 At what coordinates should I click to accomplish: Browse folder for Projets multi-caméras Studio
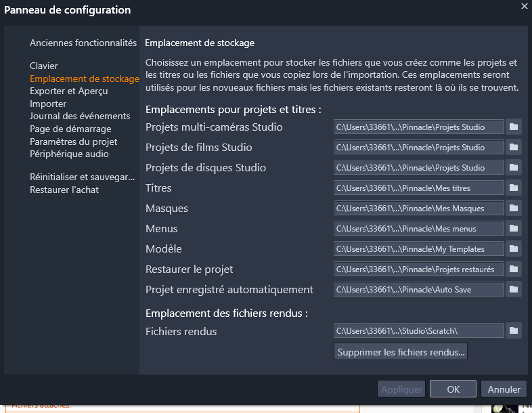(513, 127)
